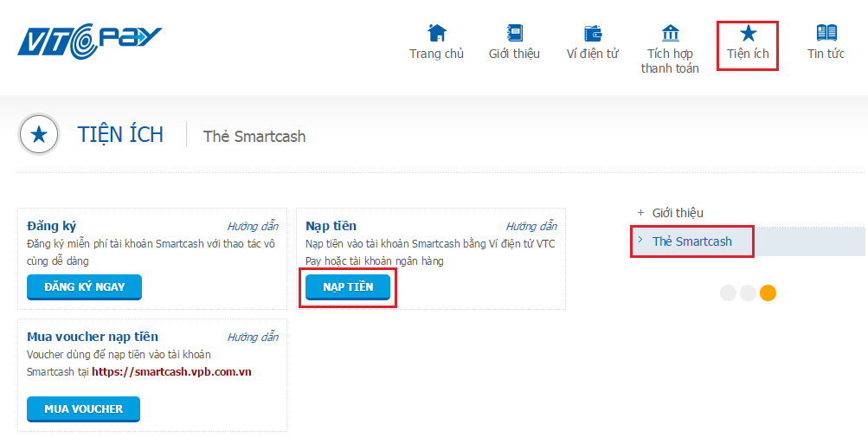Image resolution: width=868 pixels, height=444 pixels.
Task: Click the wallet icon above Ví điện tử
Action: (x=592, y=33)
